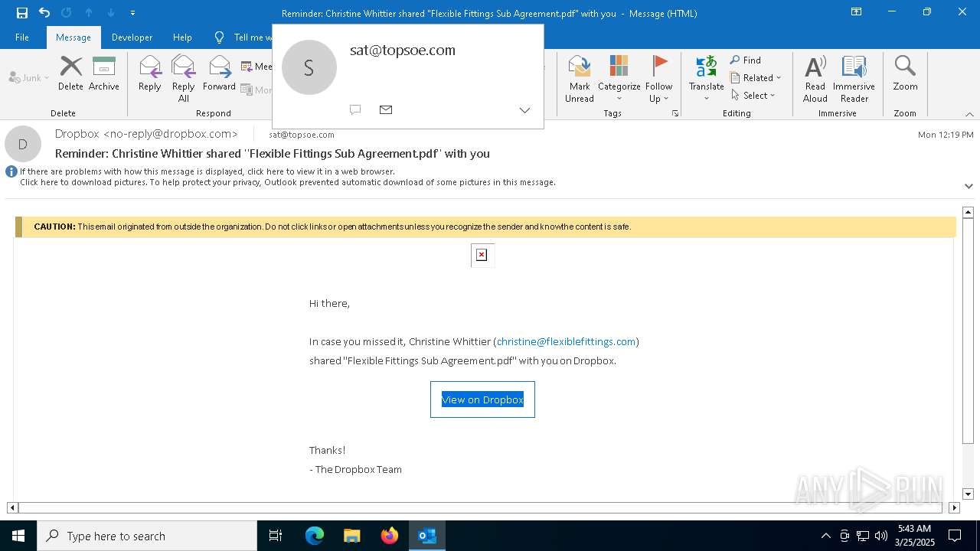Image resolution: width=980 pixels, height=551 pixels.
Task: Click horizontal scrollbar right arrow
Action: [954, 507]
